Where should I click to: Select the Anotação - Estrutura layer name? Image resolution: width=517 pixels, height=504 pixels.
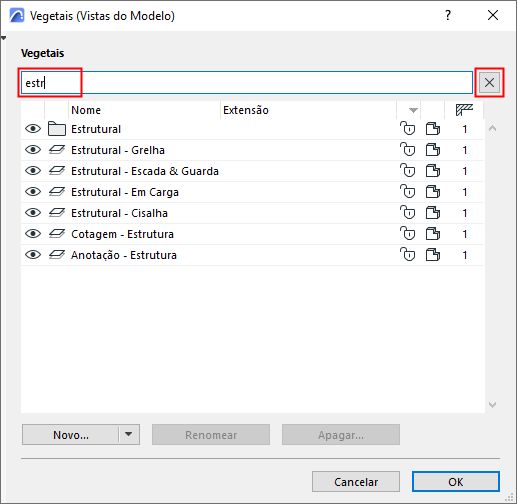pos(124,255)
